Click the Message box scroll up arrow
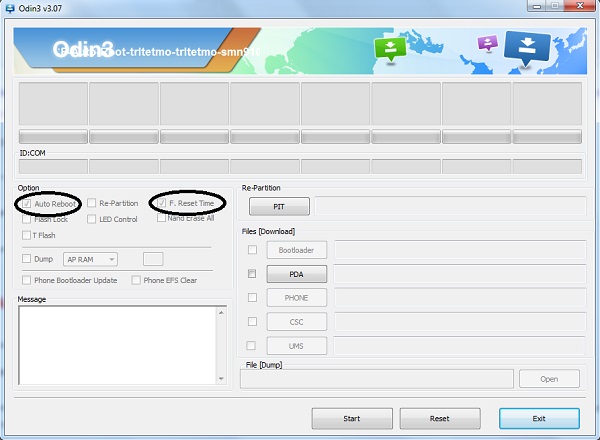600x440 pixels. [221, 313]
